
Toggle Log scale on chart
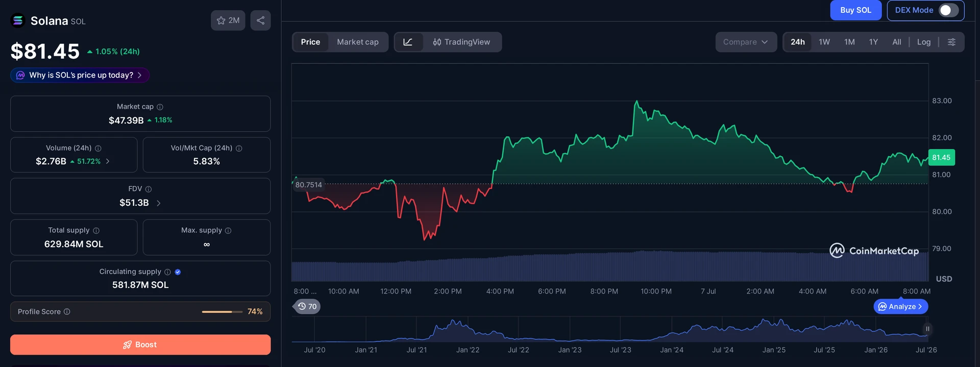coord(924,42)
